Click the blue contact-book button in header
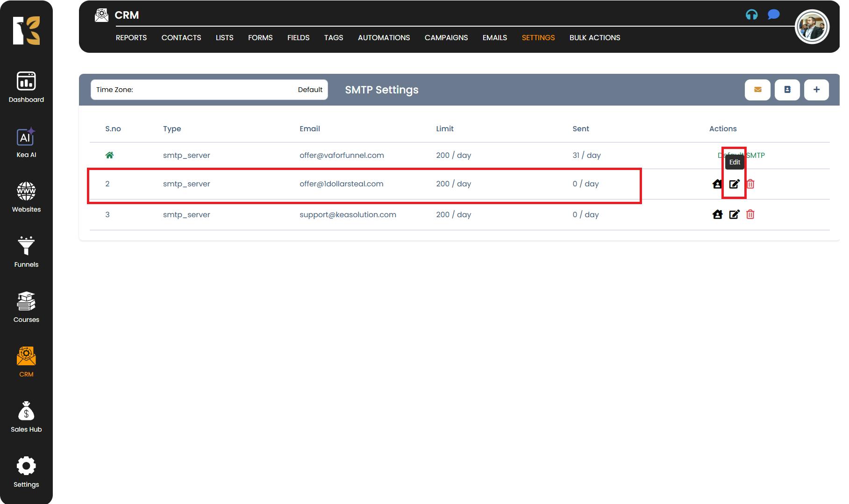The height and width of the screenshot is (504, 849). tap(787, 90)
